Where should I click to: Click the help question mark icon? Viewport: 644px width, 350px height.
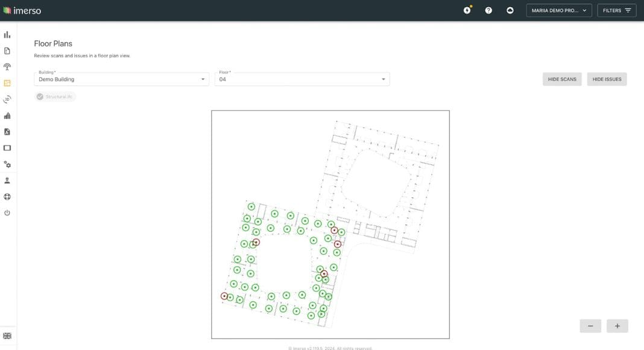click(488, 10)
